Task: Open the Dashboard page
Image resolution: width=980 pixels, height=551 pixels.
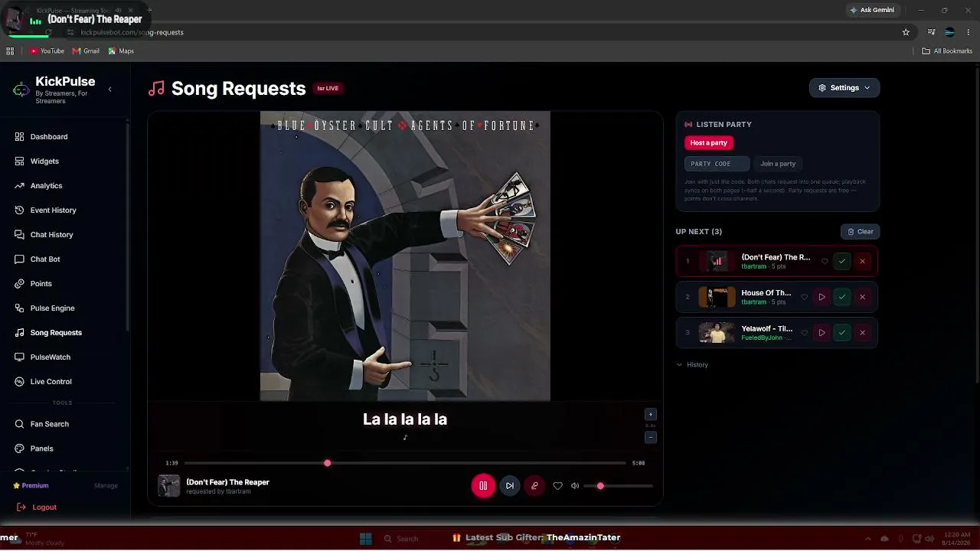Action: point(49,137)
